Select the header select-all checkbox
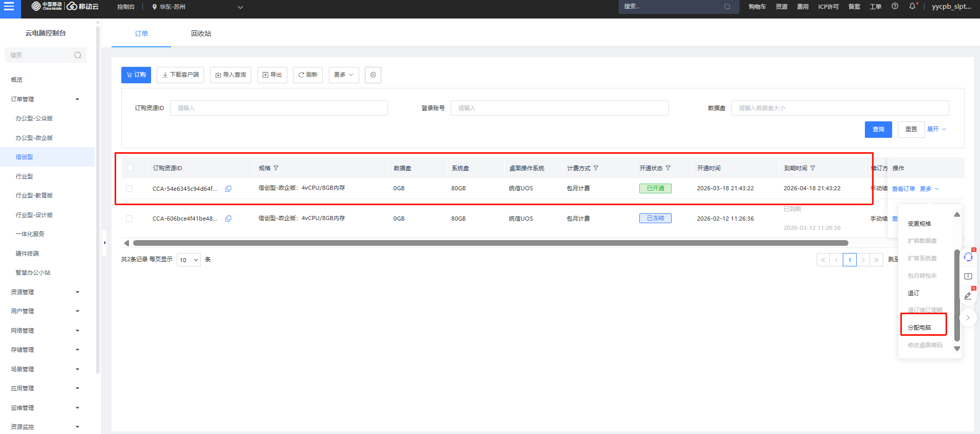The height and width of the screenshot is (434, 980). [x=130, y=168]
